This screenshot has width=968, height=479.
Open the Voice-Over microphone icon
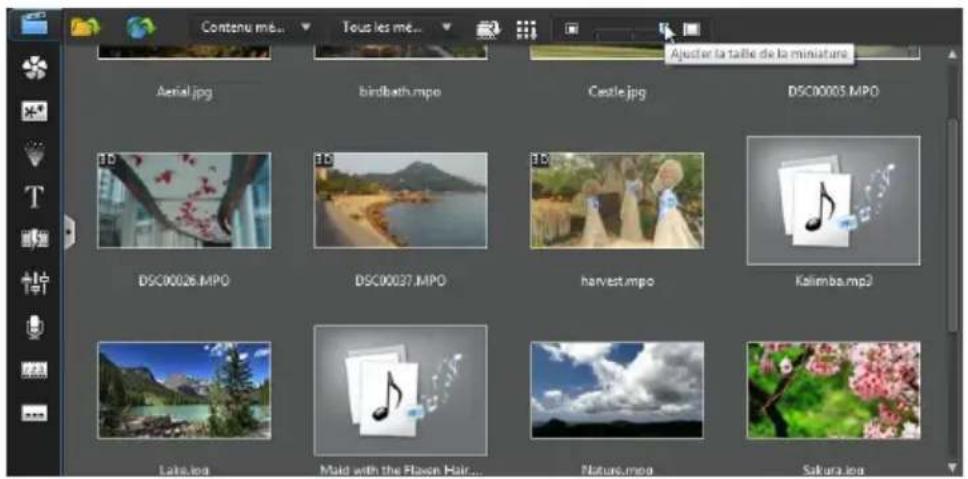[34, 327]
